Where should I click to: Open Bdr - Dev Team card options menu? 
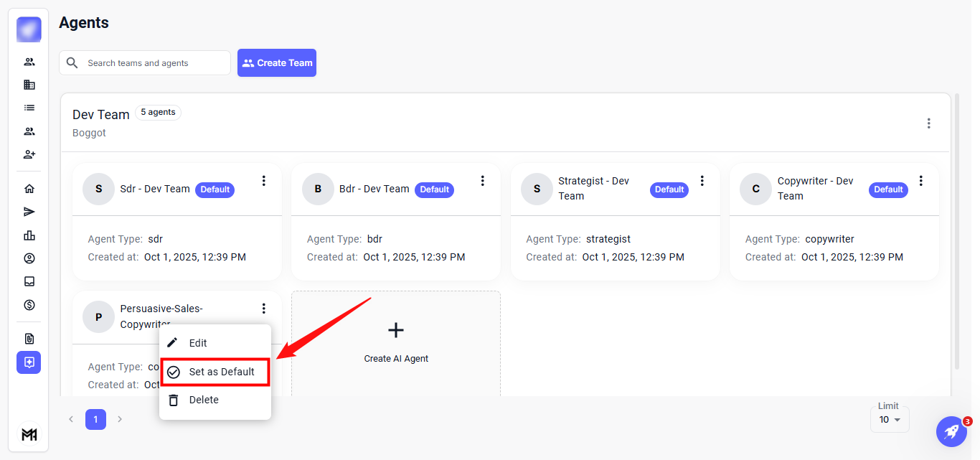[x=483, y=181]
